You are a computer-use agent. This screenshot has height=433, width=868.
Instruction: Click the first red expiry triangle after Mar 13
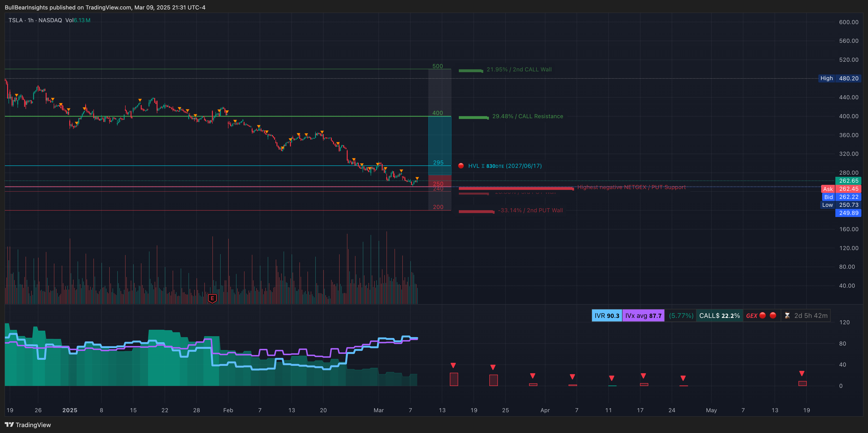pyautogui.click(x=453, y=365)
